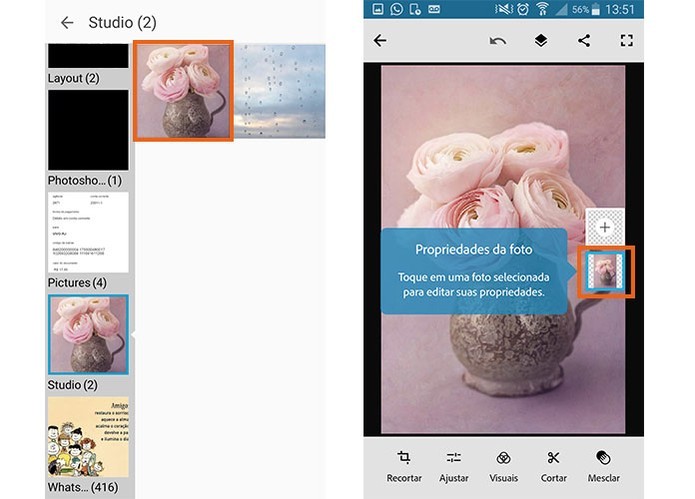Screen dimensions: 695x499
Task: Select the Cortar scissors tool
Action: [x=554, y=467]
